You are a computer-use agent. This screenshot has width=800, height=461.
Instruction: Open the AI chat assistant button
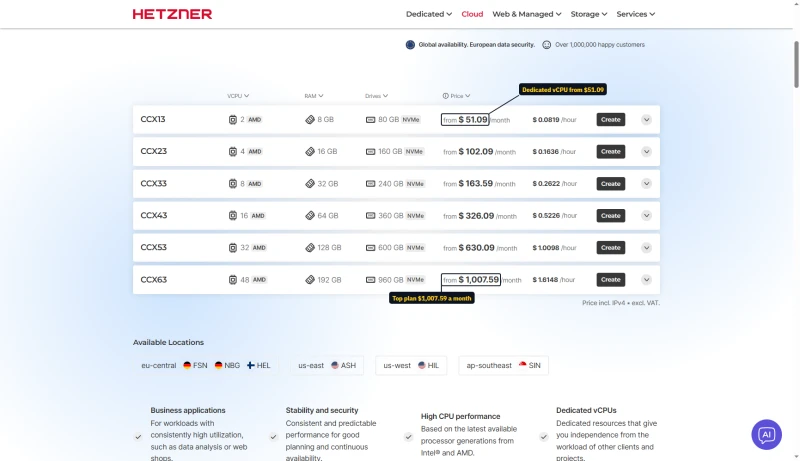[x=766, y=434]
